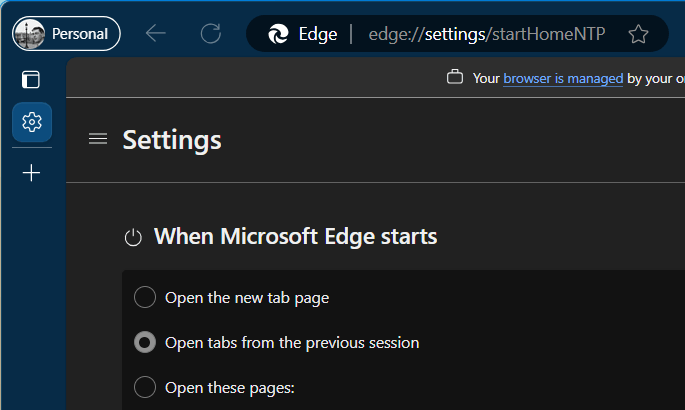Click the briefcase managed-browser icon
The height and width of the screenshot is (410, 685).
(455, 77)
